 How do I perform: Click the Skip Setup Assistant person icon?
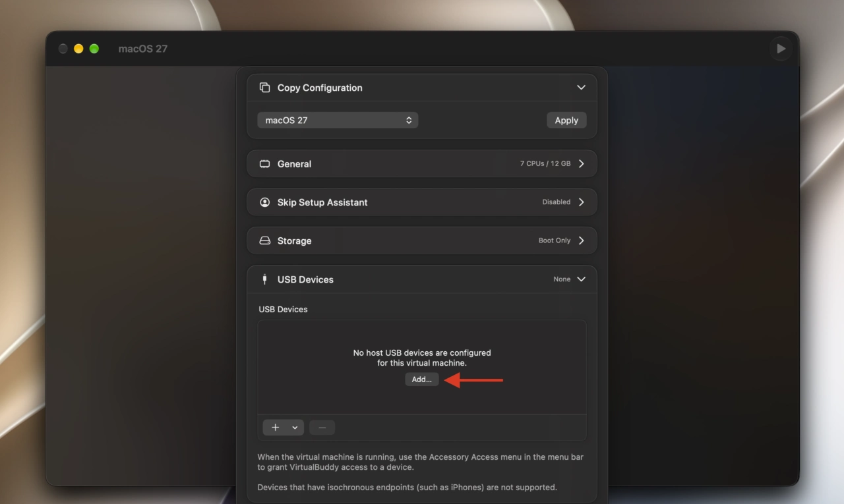point(265,202)
